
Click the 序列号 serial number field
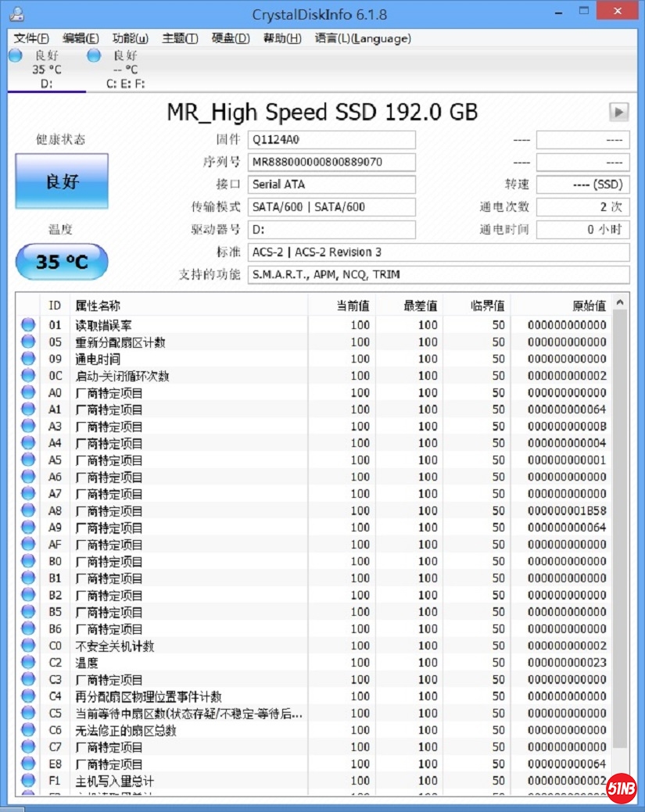[x=331, y=163]
